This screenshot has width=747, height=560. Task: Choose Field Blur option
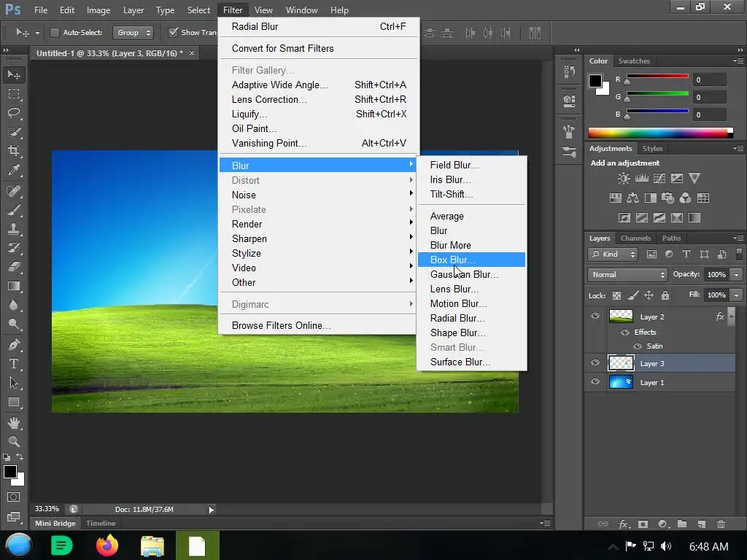pyautogui.click(x=472, y=165)
